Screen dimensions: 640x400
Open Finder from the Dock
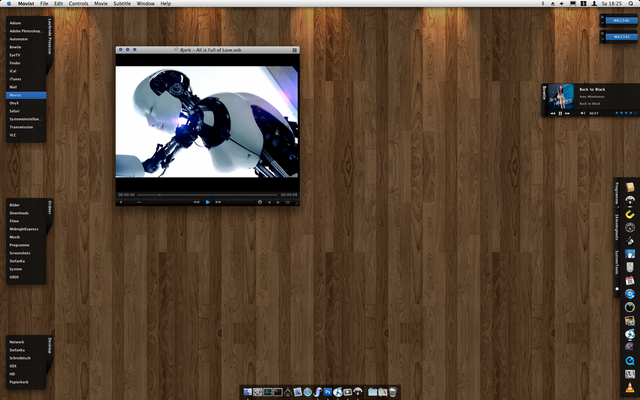point(248,392)
